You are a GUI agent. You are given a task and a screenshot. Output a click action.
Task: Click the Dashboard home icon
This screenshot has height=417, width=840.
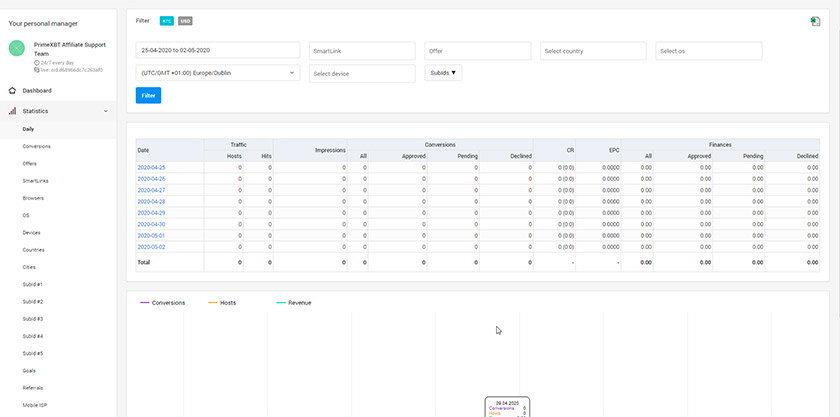[12, 91]
